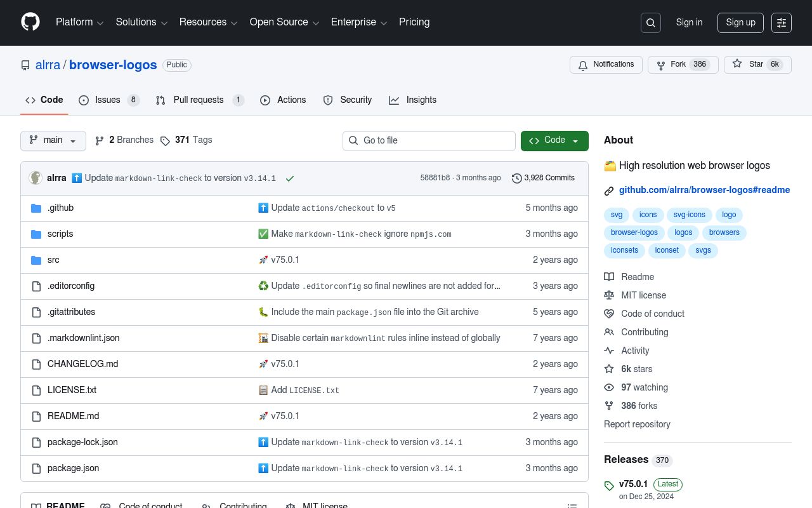
Task: Open the README.md file
Action: coord(73,416)
